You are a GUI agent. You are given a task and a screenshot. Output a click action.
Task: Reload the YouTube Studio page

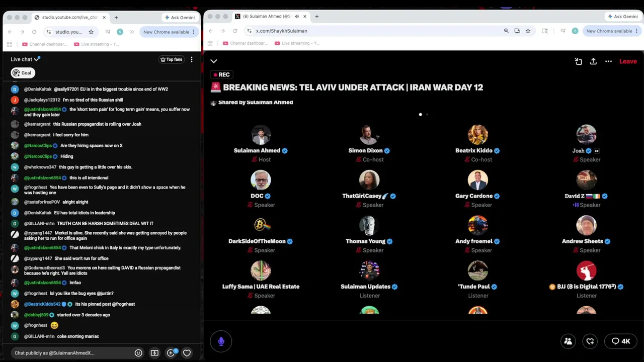(34, 32)
